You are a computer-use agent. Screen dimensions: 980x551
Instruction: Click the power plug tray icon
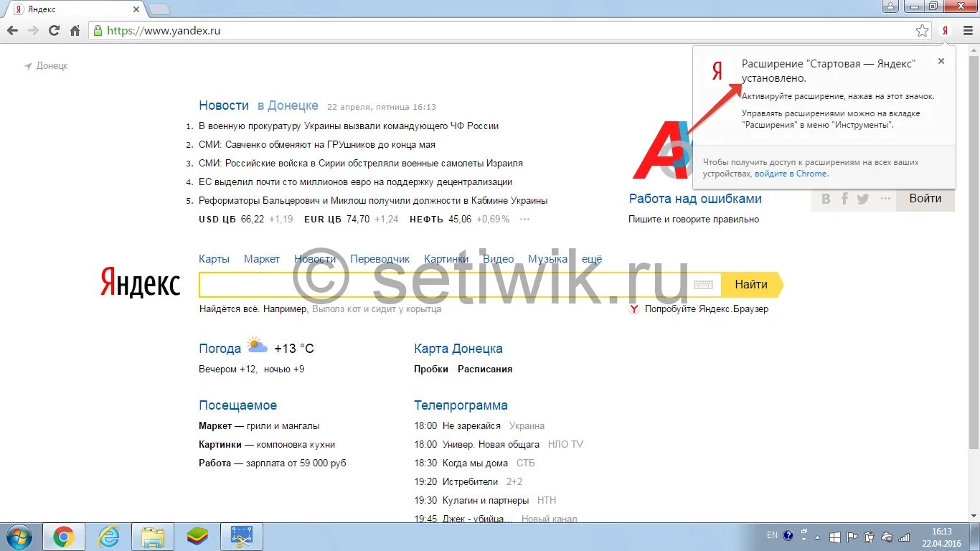[870, 537]
